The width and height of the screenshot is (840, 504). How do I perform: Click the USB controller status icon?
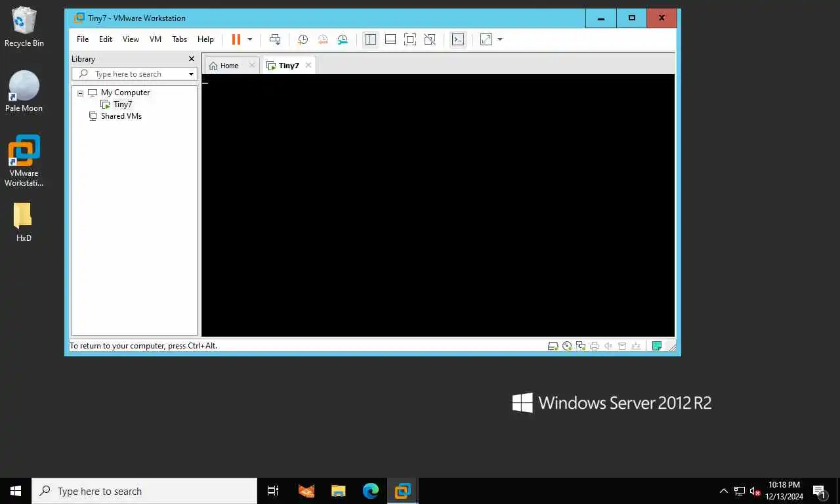635,346
